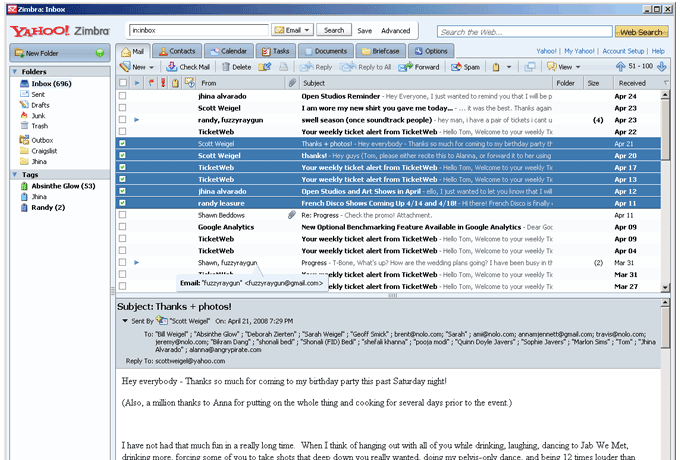Viewport: 680px width, 460px height.
Task: Check the jhina alvarado Open Studios Reminder row
Action: 123,96
